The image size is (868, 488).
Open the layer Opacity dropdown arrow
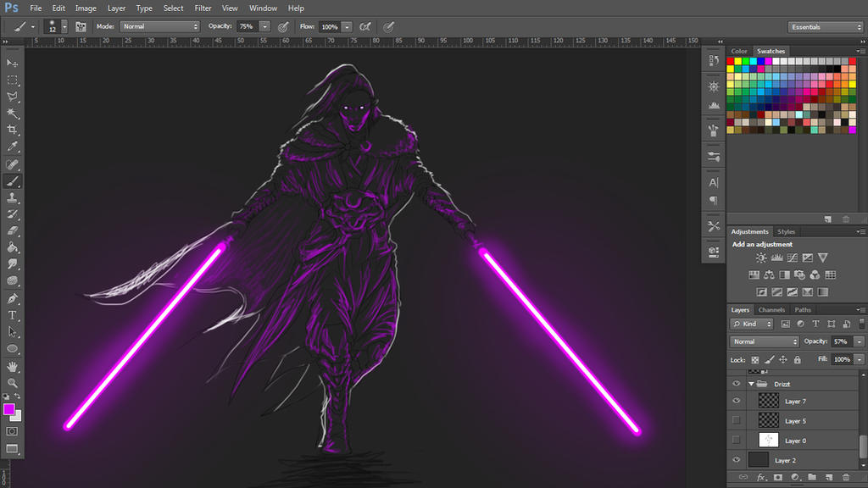click(860, 341)
